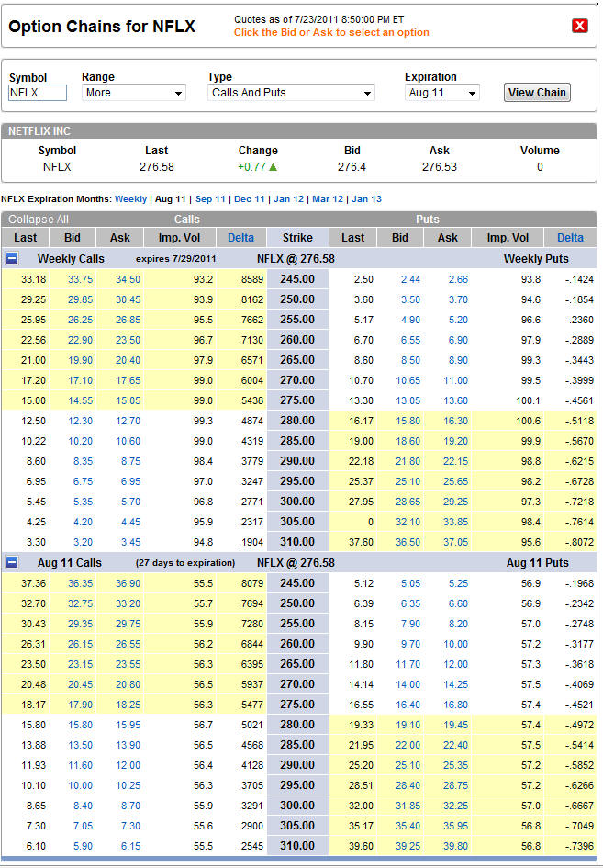
Task: Select the Jan 12 expiration link
Action: pos(288,198)
